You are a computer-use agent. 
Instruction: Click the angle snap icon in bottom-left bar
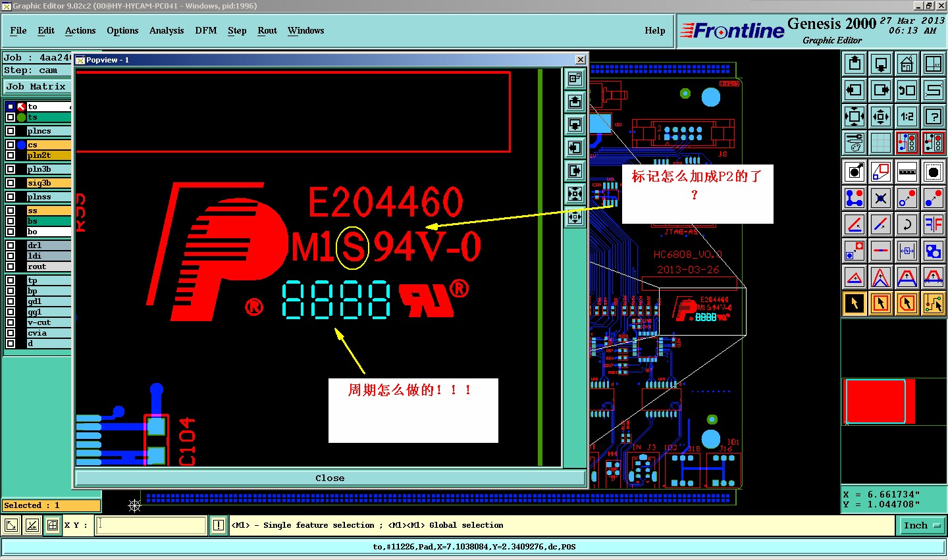pyautogui.click(x=32, y=525)
